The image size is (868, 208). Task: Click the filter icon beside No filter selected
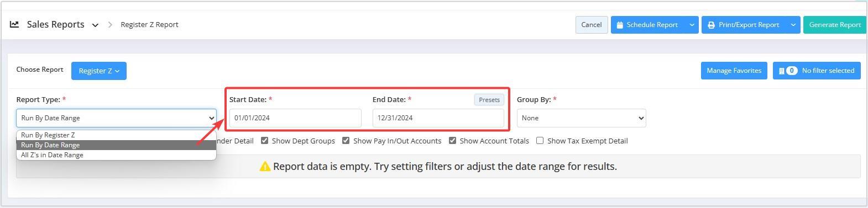pos(781,71)
